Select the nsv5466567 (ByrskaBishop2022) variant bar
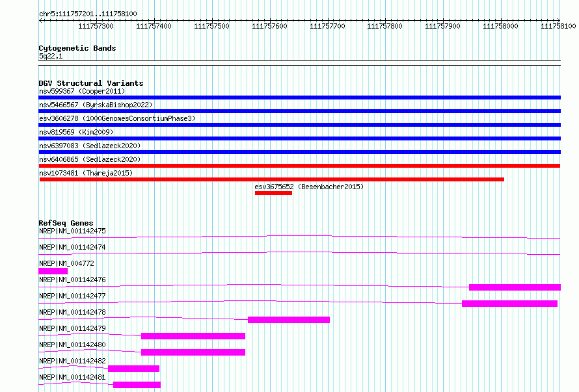The height and width of the screenshot is (392, 579). click(x=299, y=111)
